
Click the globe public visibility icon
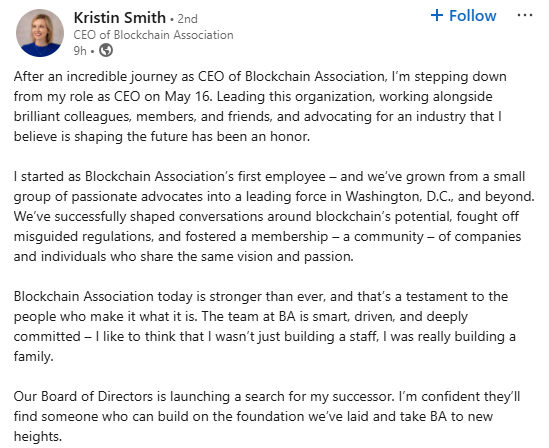[x=106, y=50]
